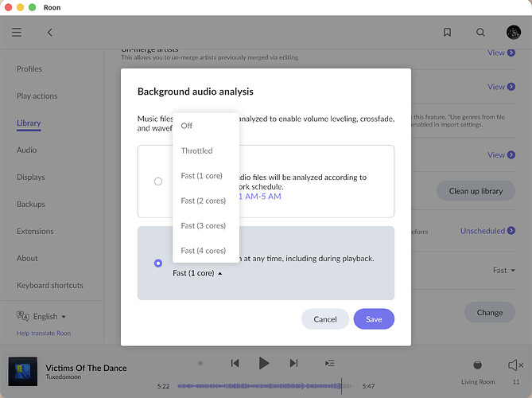532x398 pixels.
Task: Open the profile avatar menu
Action: (x=514, y=33)
